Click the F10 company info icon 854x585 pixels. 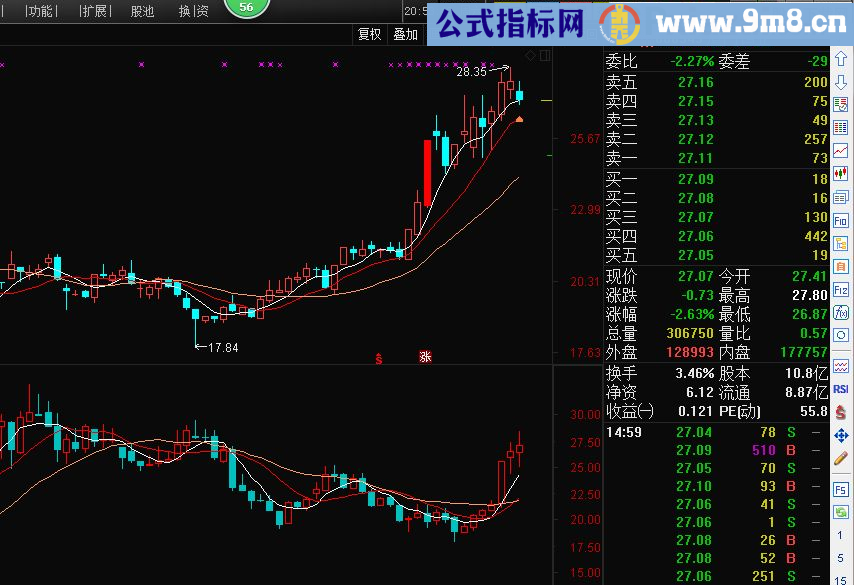841,220
